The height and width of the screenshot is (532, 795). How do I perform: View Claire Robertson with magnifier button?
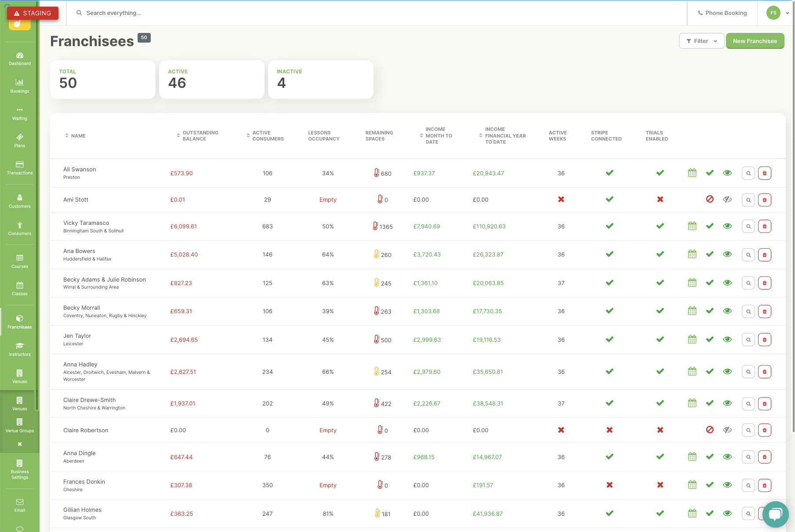(748, 430)
